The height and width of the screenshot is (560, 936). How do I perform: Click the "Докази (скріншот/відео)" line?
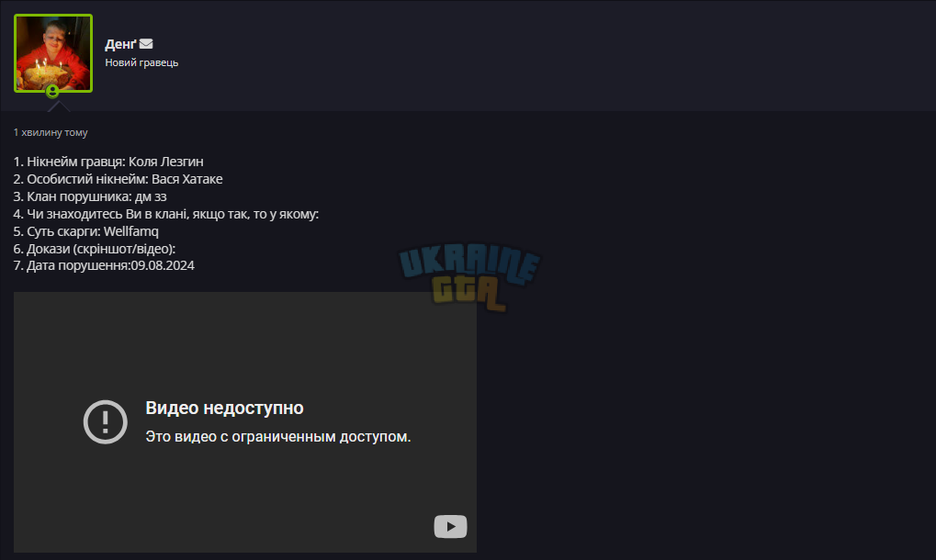[95, 248]
